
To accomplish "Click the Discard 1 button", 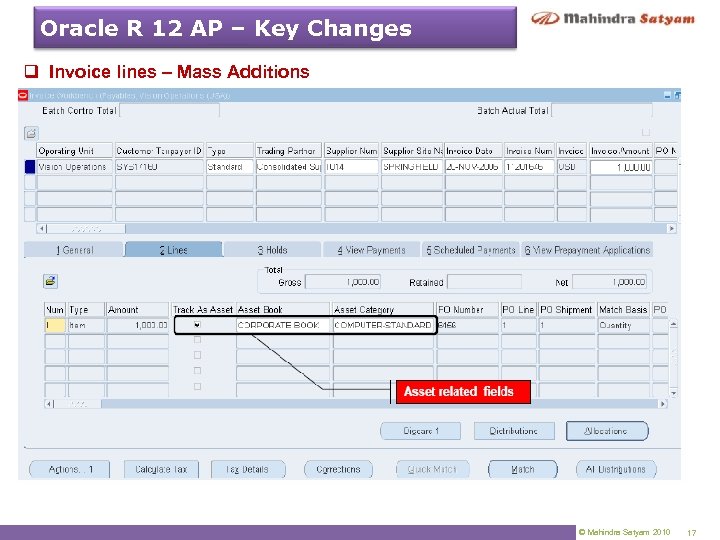I will [421, 431].
